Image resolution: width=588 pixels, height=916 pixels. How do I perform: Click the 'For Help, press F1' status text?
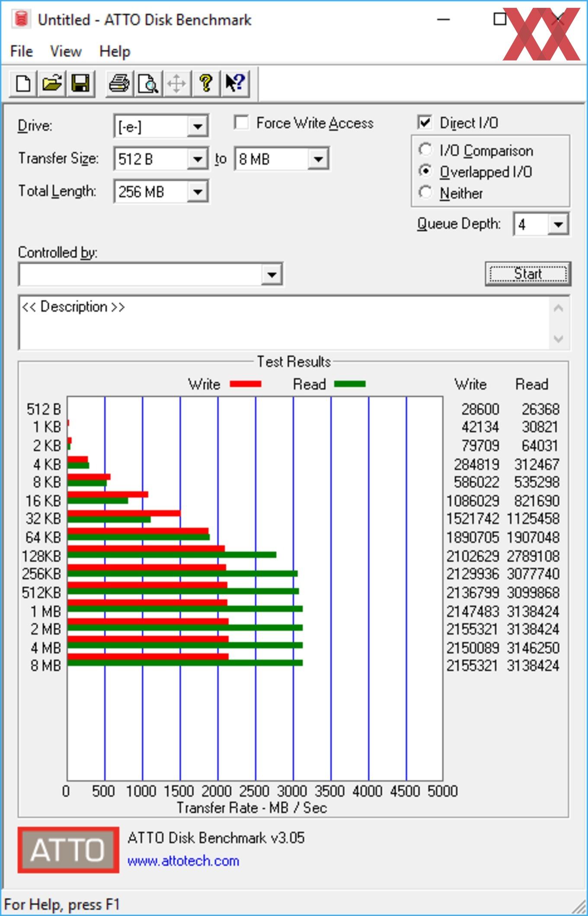62,904
